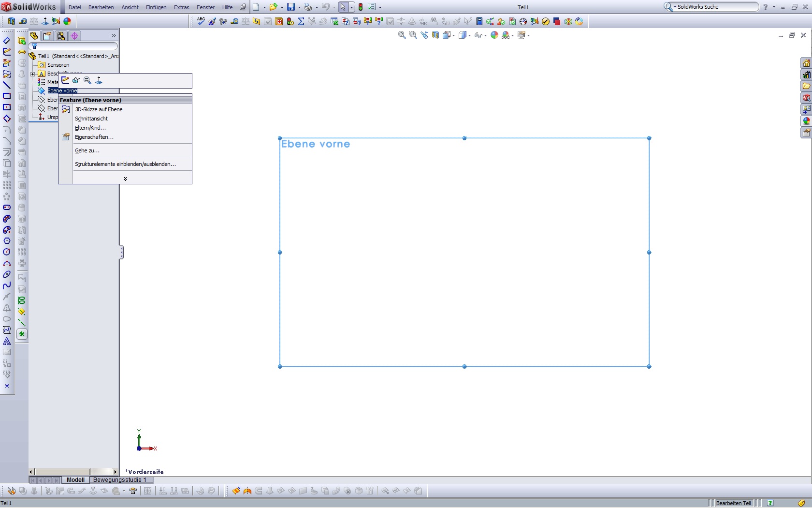Click the filter funnel icon in feature tree
812x508 pixels.
point(34,46)
